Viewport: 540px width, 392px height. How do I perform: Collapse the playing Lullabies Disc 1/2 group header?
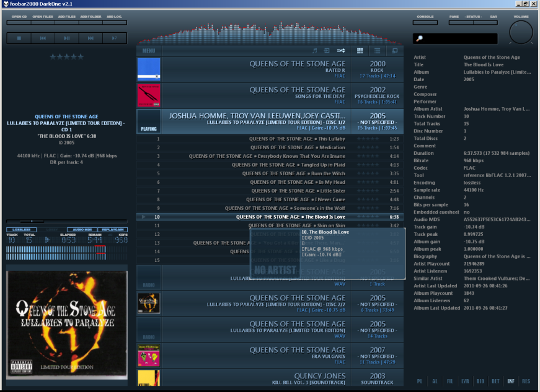click(270, 121)
